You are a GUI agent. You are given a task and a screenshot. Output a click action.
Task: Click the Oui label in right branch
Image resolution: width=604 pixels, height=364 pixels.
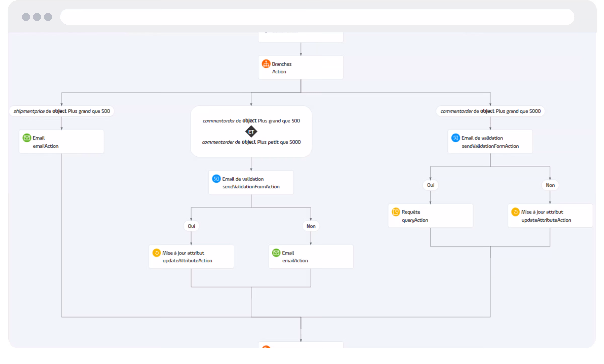pos(430,185)
